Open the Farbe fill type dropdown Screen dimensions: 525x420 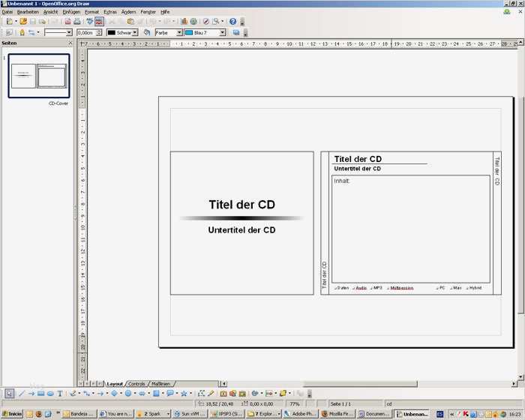179,32
